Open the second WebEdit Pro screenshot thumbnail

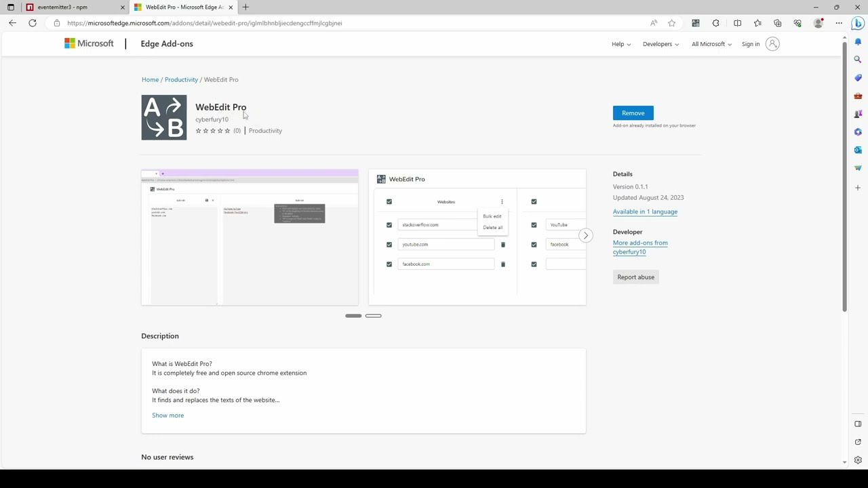pos(477,237)
